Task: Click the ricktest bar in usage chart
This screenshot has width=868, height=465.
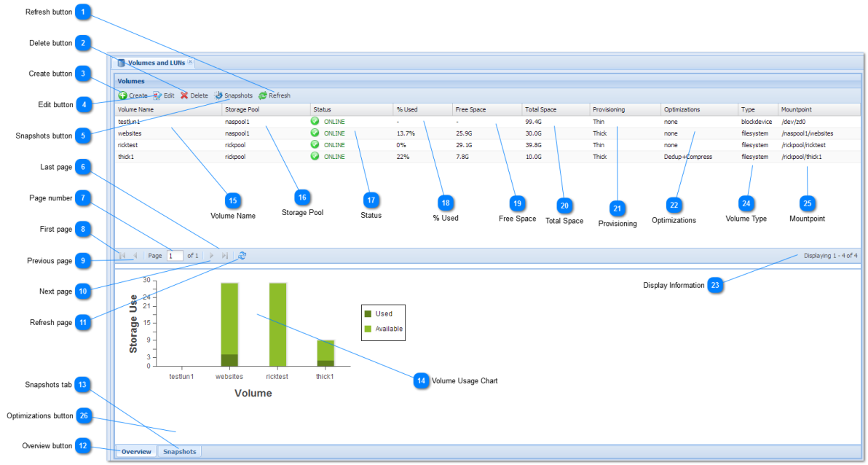Action: (x=277, y=325)
